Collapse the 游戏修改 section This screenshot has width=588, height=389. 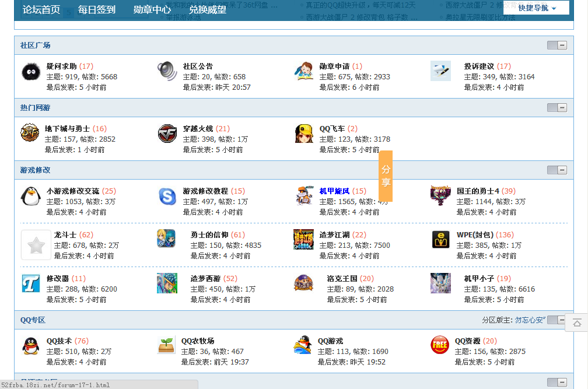pos(557,170)
